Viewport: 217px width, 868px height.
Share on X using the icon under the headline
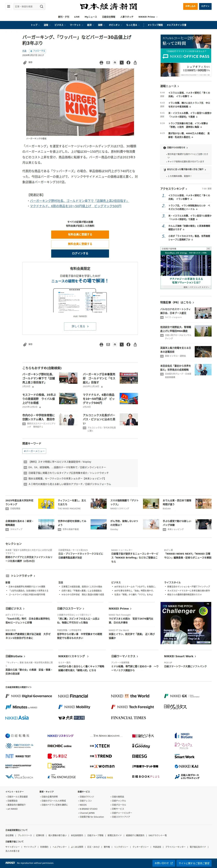pos(122,63)
